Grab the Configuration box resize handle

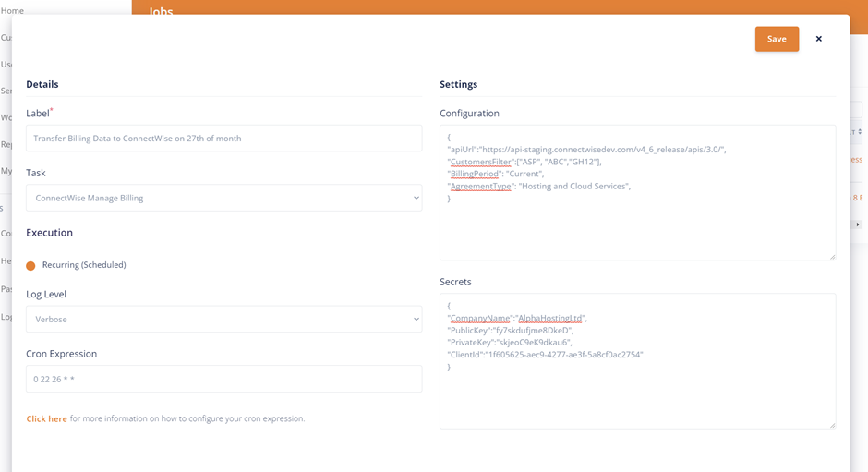click(832, 256)
